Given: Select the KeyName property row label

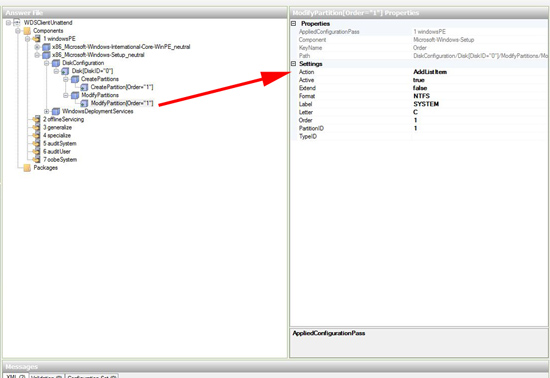Looking at the screenshot, I should click(310, 48).
